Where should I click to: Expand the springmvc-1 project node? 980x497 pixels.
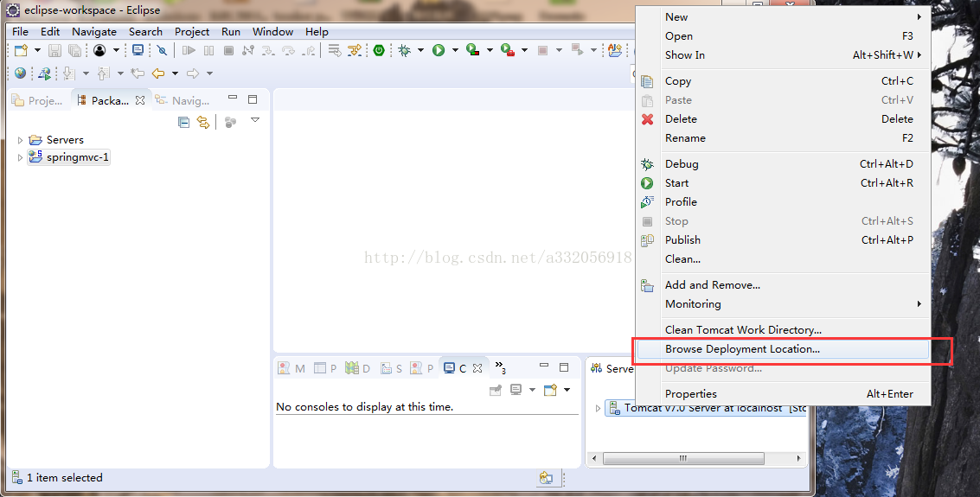tap(20, 158)
